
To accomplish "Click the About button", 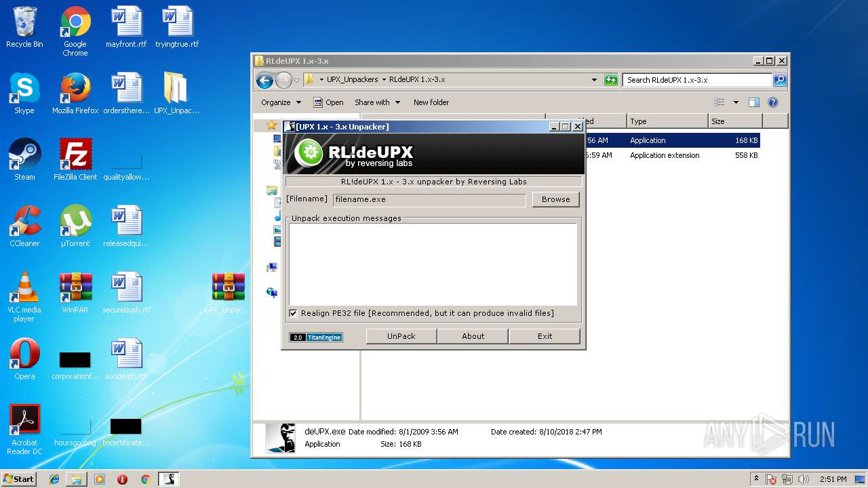I will pos(473,336).
